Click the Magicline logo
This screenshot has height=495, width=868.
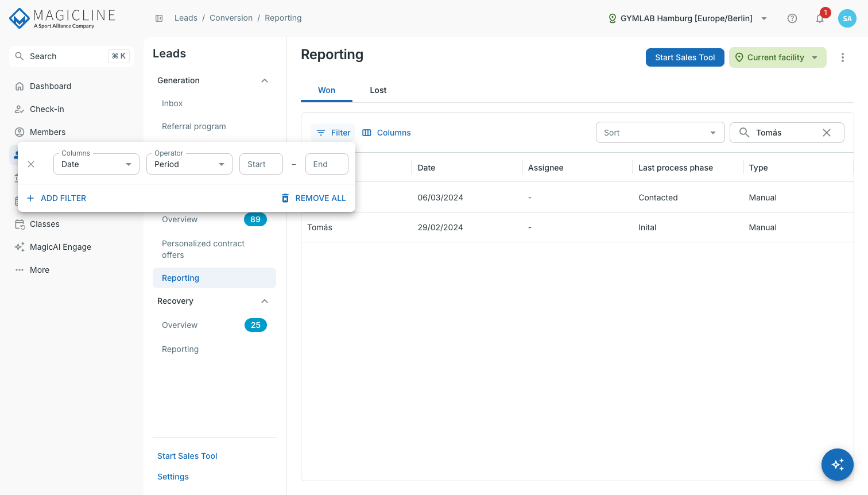point(63,18)
